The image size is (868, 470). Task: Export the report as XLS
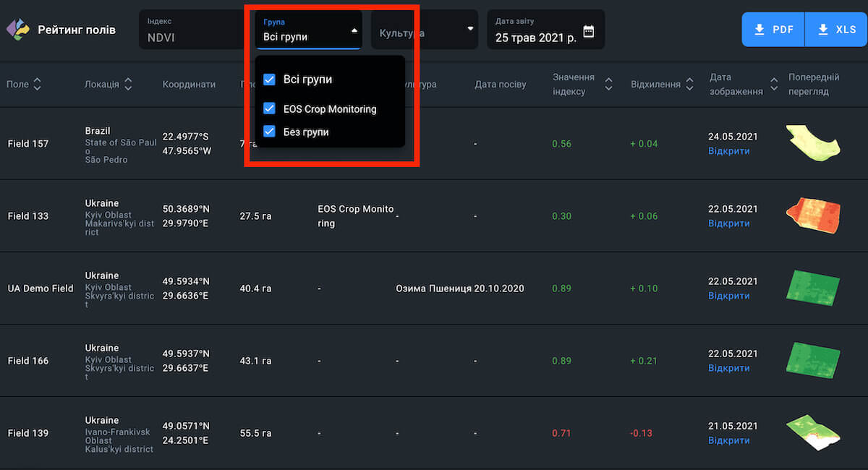pyautogui.click(x=835, y=30)
